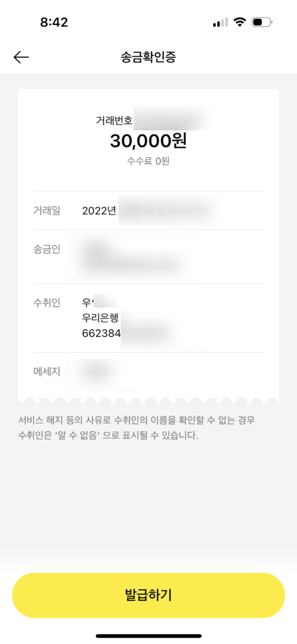
Task: Tap the Wi-Fi status icon
Action: pos(240,22)
